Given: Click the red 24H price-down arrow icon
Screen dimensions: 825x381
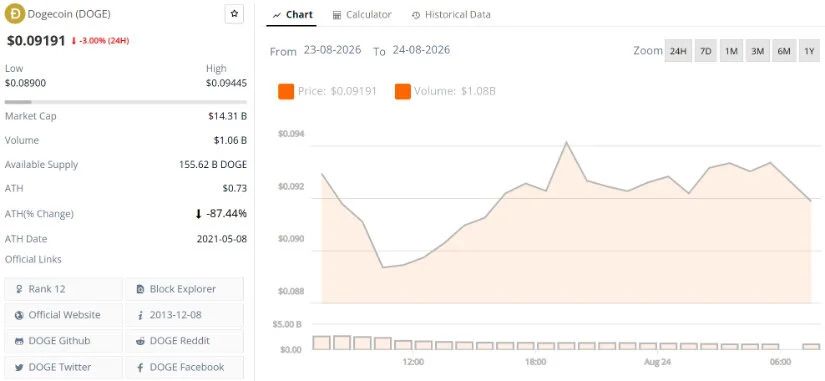Looking at the screenshot, I should coord(74,41).
